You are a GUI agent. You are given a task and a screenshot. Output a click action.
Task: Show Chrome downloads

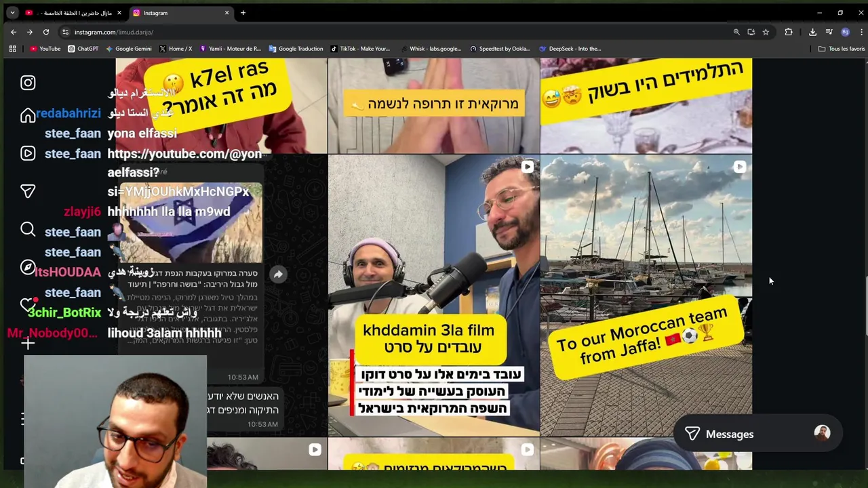click(x=812, y=32)
